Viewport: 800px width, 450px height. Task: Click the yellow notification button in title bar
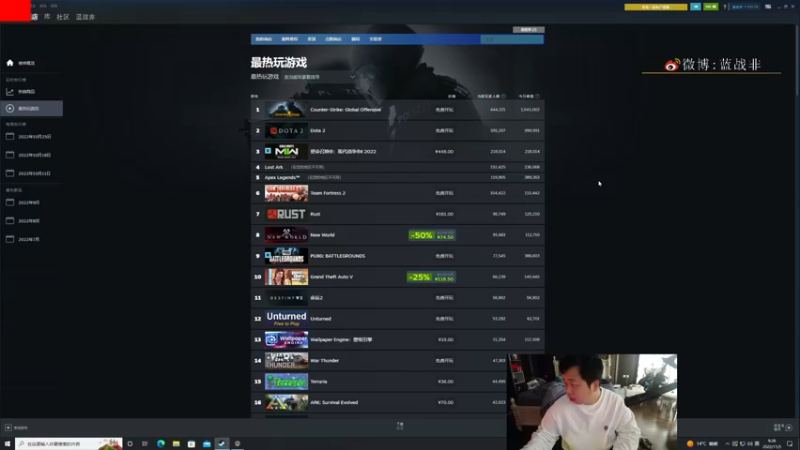656,7
